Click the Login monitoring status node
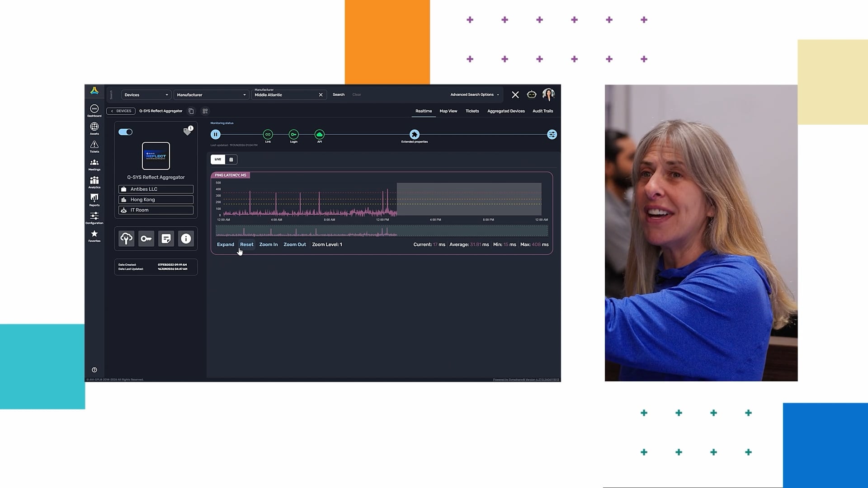The image size is (868, 488). pyautogui.click(x=294, y=134)
